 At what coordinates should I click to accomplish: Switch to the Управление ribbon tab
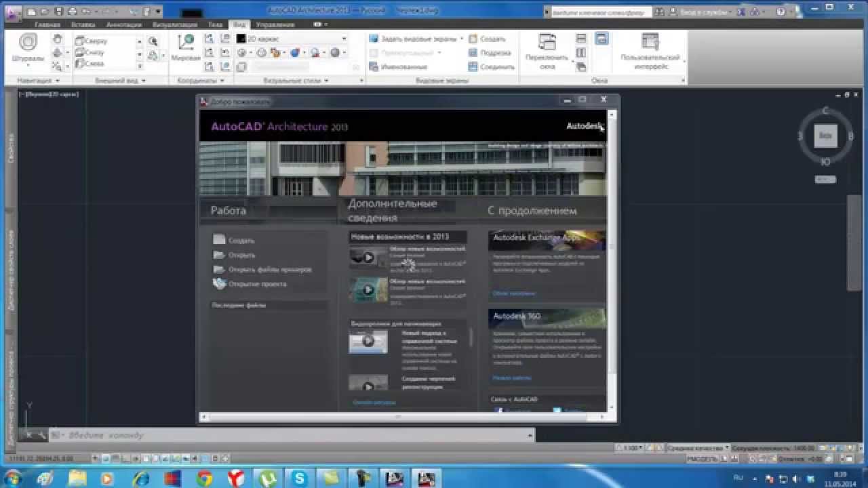(x=275, y=24)
